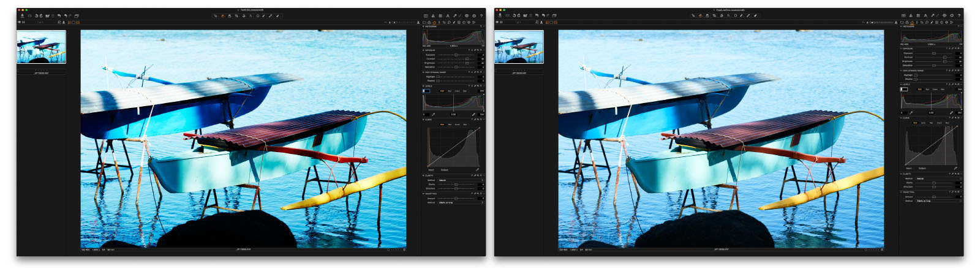Screen dimensions: 980x268
Task: Toggle orange multi-view grid icon in left window
Action: [x=69, y=22]
